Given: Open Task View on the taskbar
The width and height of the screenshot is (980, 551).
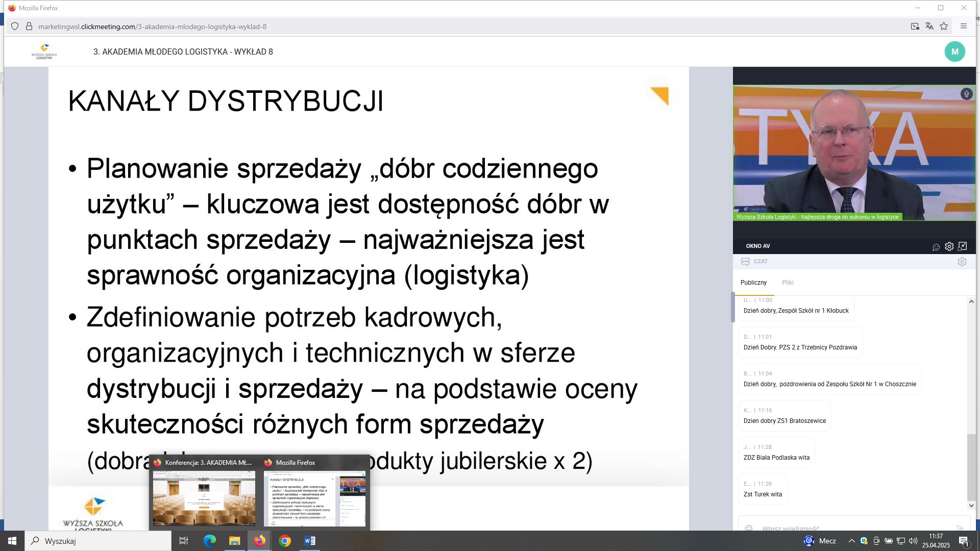Looking at the screenshot, I should point(184,541).
